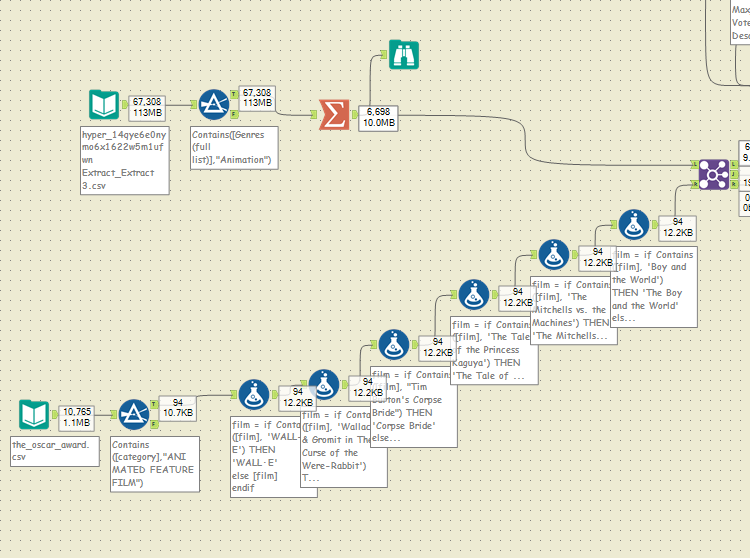
Task: Select the Filter tool for ANIMATED FEATURE FILM
Action: (133, 415)
